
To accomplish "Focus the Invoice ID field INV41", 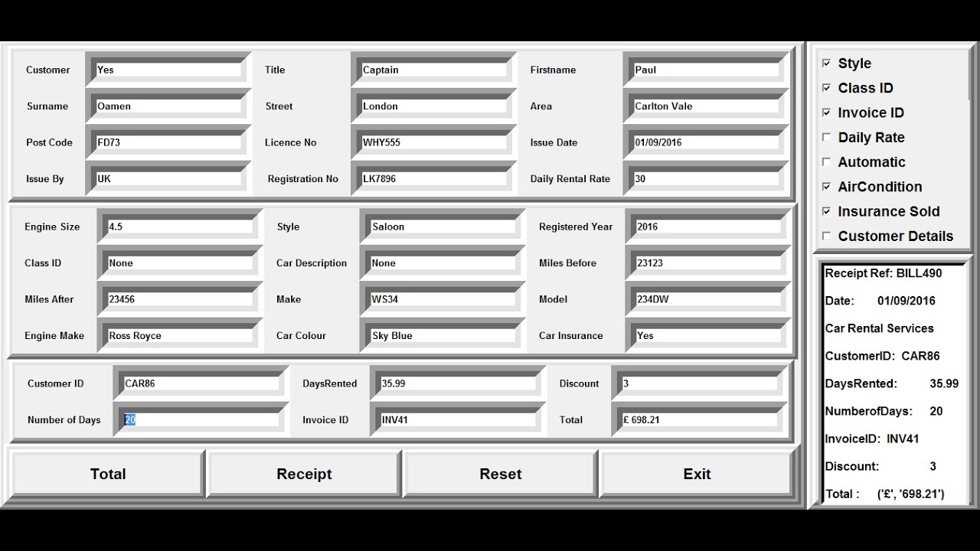I will coord(458,419).
